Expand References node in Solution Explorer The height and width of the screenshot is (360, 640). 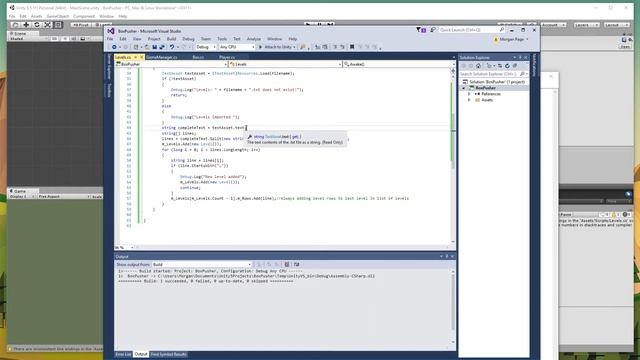(469, 94)
